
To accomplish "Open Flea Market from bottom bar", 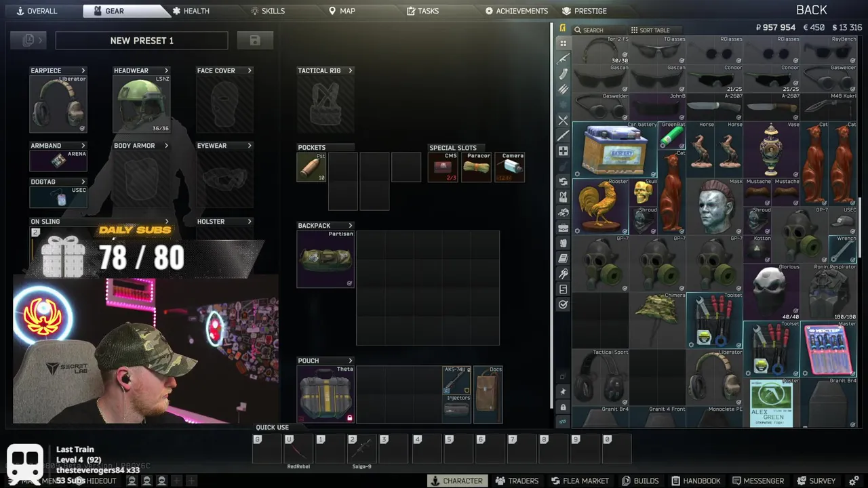I will point(580,481).
